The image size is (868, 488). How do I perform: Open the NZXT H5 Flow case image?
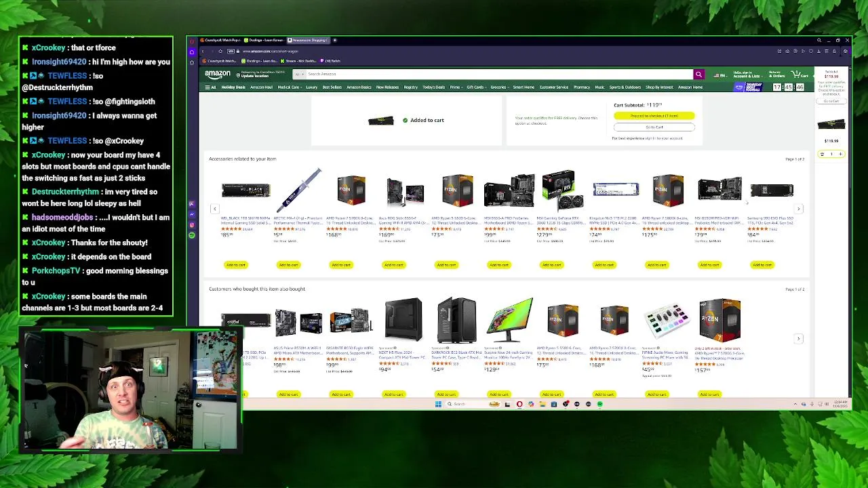click(x=403, y=319)
